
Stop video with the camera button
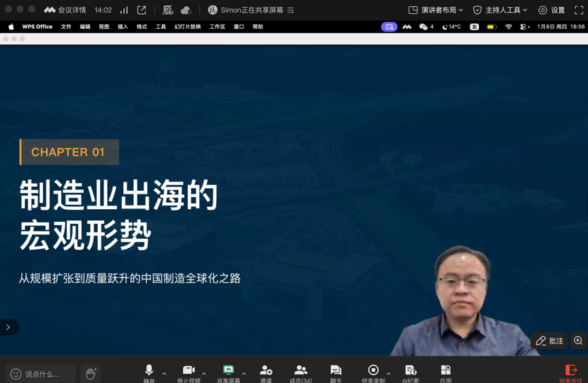[x=189, y=371]
